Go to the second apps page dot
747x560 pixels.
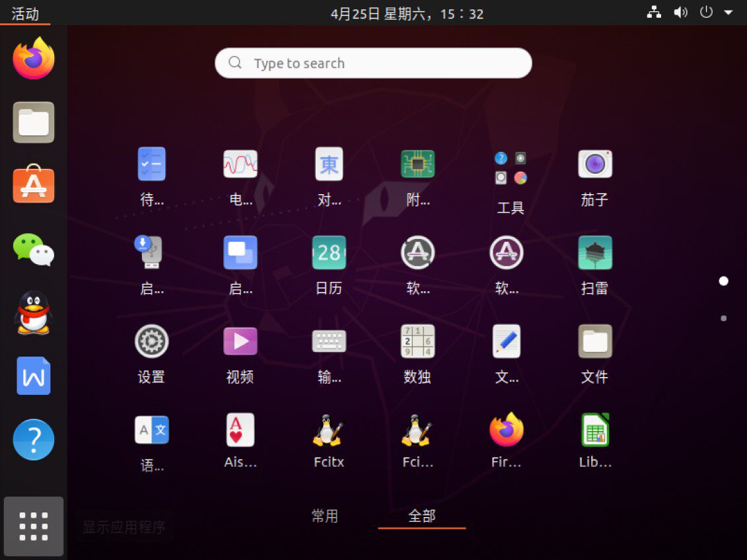724,318
